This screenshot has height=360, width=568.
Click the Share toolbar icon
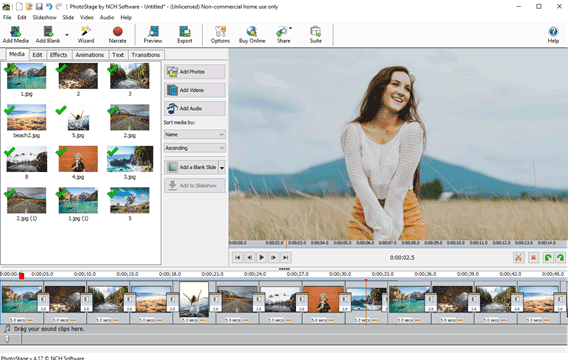coord(283,35)
